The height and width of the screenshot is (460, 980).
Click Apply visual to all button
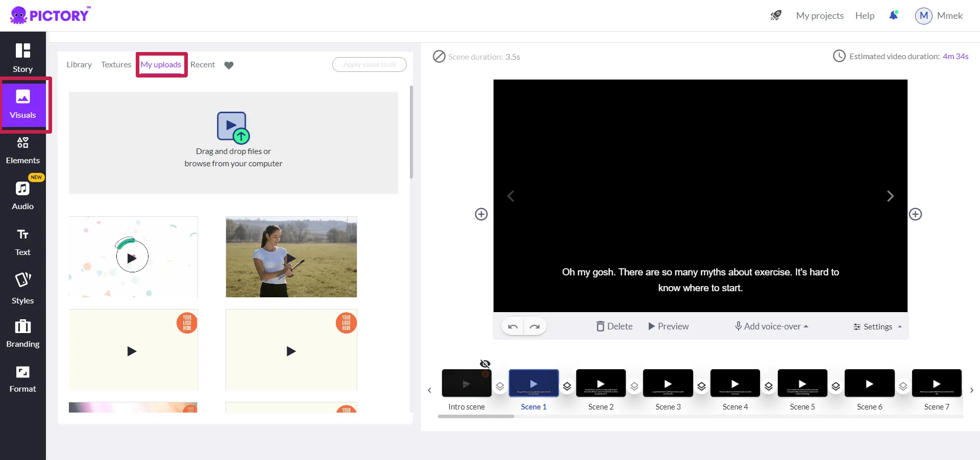pos(370,65)
